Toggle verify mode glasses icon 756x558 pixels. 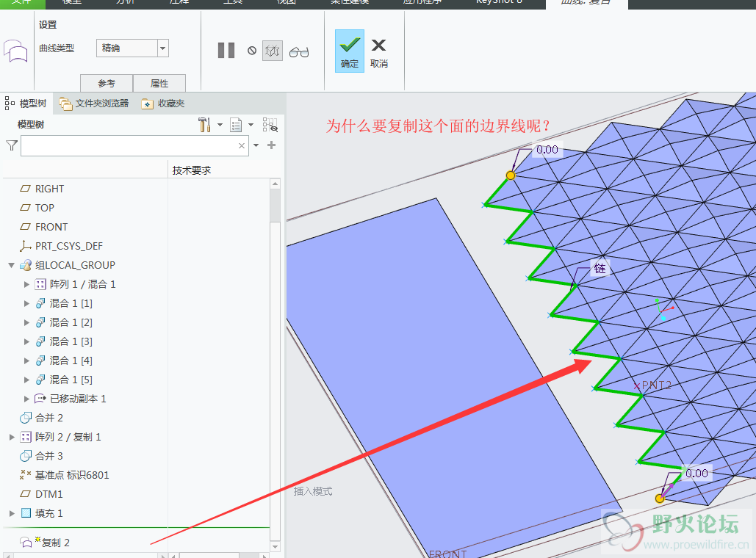click(299, 51)
